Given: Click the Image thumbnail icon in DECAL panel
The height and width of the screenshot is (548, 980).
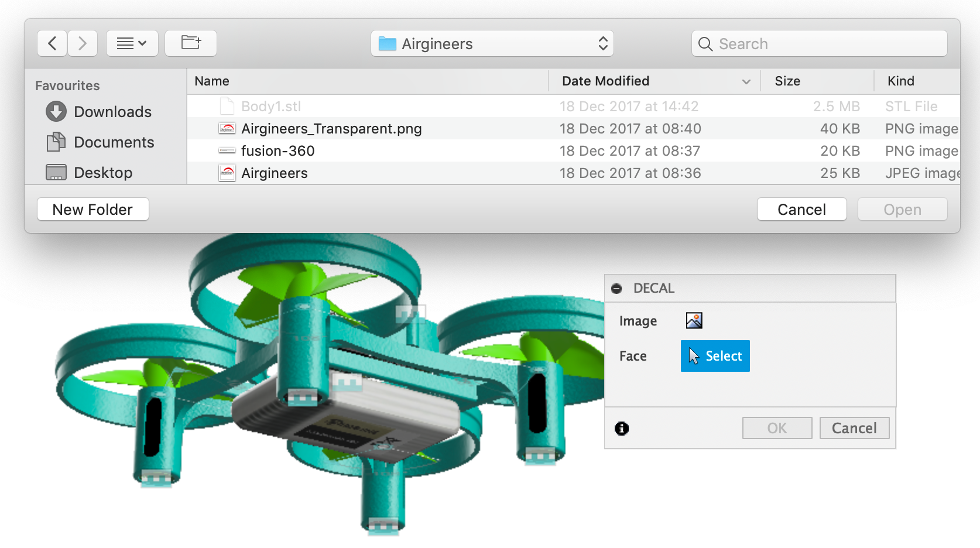Looking at the screenshot, I should pyautogui.click(x=694, y=320).
